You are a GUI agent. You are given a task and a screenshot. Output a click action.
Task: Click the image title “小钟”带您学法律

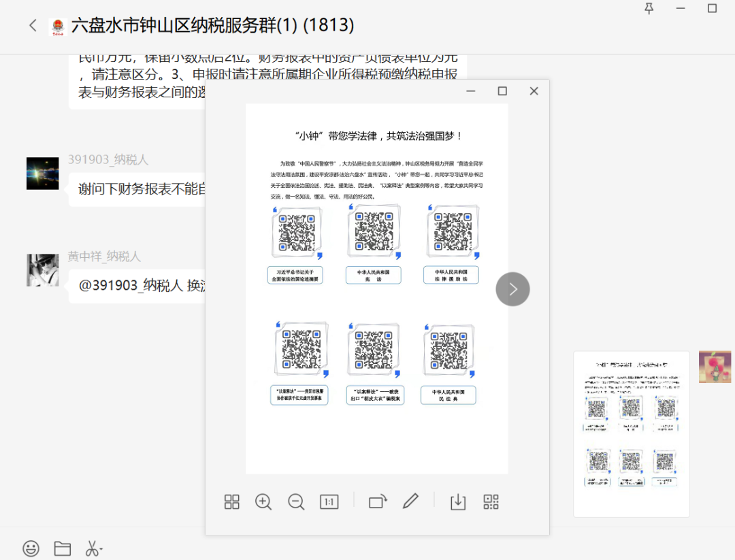tap(379, 136)
